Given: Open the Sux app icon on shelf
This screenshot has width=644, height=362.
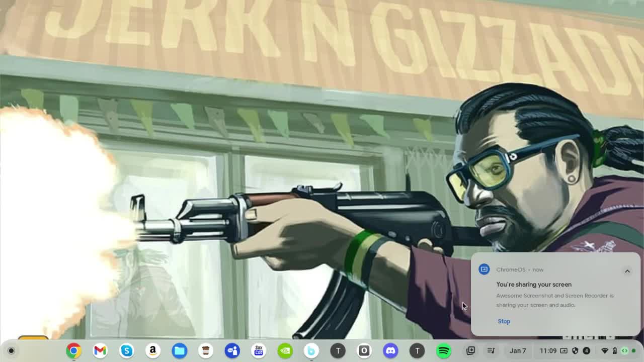Looking at the screenshot, I should (x=259, y=350).
